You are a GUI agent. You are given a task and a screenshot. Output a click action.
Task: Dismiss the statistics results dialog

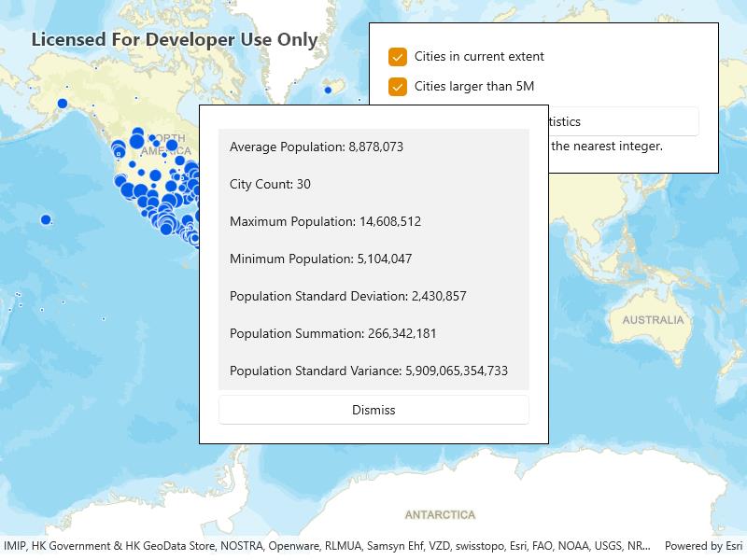click(x=373, y=410)
